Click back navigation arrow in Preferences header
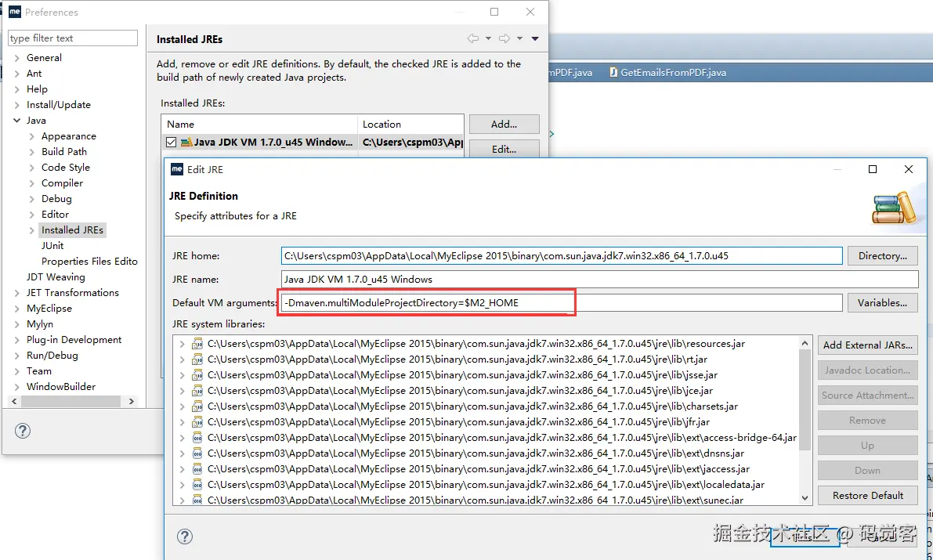The height and width of the screenshot is (560, 933). (473, 38)
